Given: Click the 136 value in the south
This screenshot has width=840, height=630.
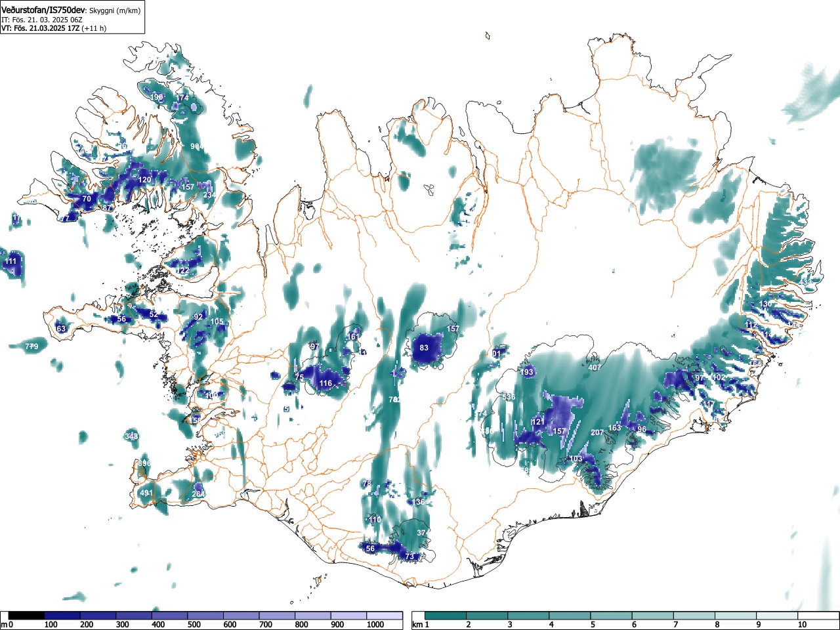Looking at the screenshot, I should 419,502.
